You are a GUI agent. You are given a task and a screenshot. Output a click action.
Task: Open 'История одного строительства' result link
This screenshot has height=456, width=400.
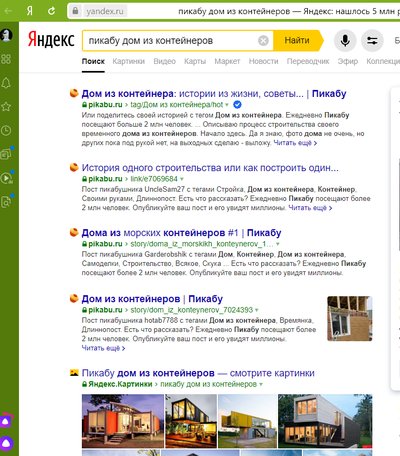210,168
